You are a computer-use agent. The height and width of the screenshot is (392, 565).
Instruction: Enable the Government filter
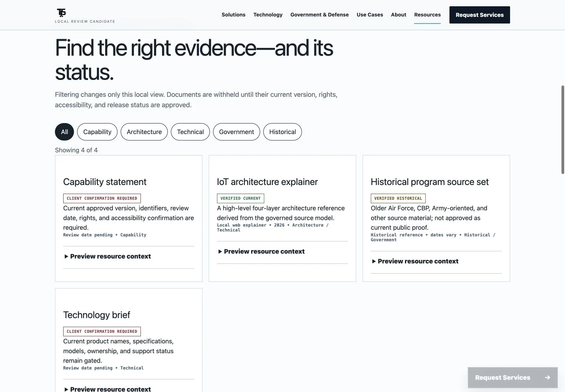coord(237,132)
